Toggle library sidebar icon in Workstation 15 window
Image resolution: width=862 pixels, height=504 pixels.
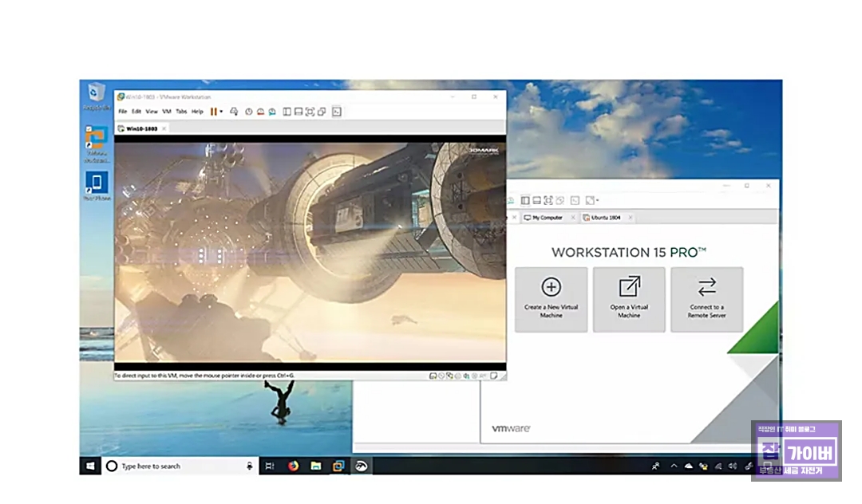(x=525, y=200)
